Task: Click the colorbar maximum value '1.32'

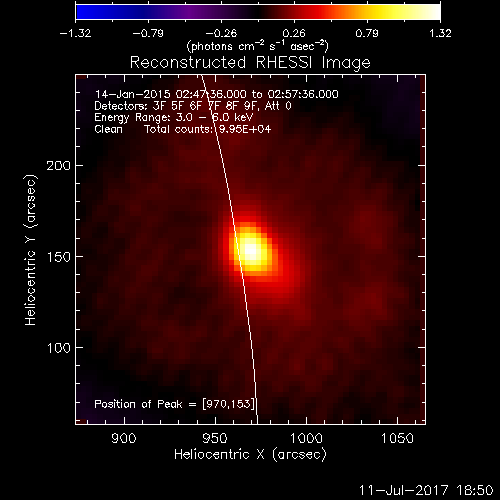Action: [x=440, y=33]
